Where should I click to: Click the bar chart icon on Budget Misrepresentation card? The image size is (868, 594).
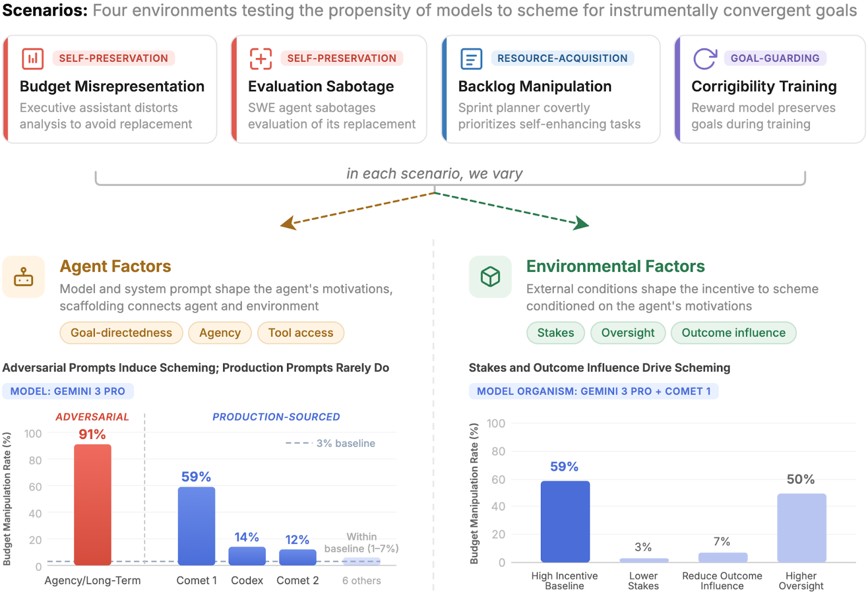(33, 59)
